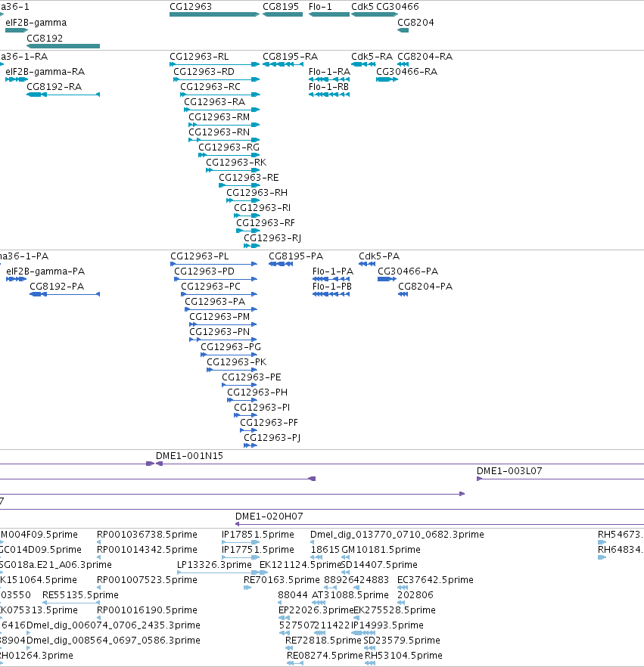The height and width of the screenshot is (667, 644).
Task: Click the RH53104.5prime EST label
Action: click(x=403, y=655)
